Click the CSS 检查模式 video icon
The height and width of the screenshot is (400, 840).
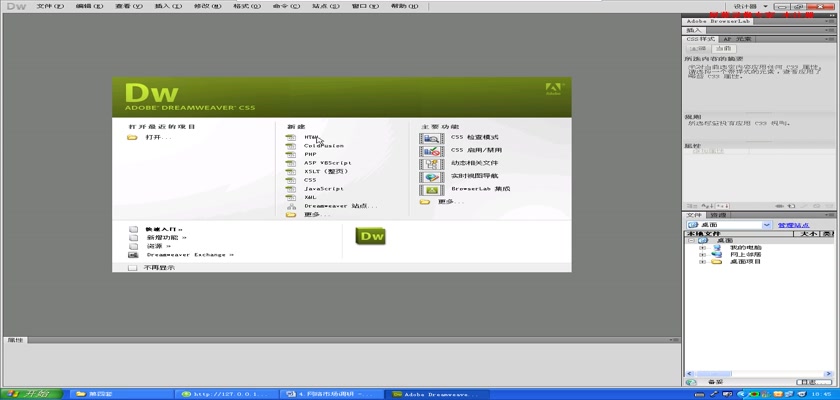tap(431, 138)
